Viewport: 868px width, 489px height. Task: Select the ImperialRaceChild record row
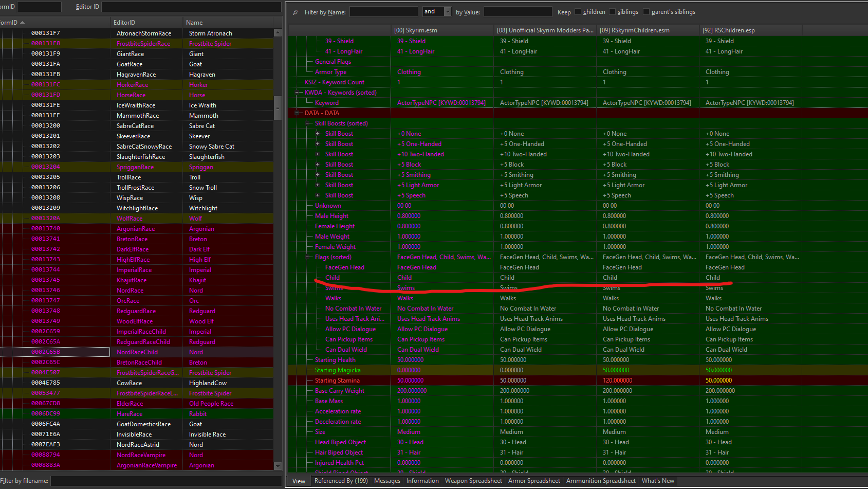click(x=137, y=332)
